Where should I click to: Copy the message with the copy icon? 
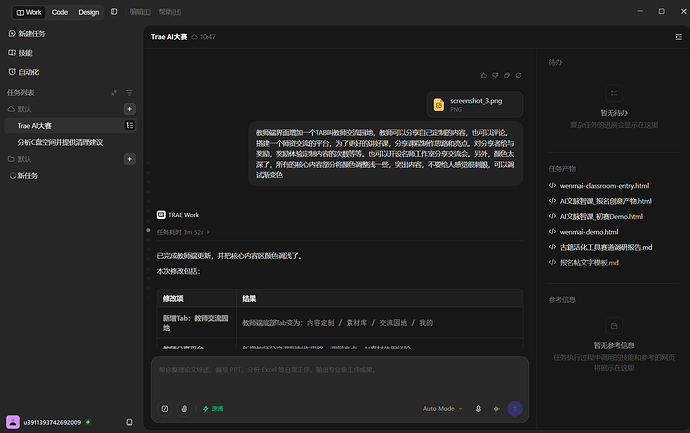pyautogui.click(x=507, y=76)
